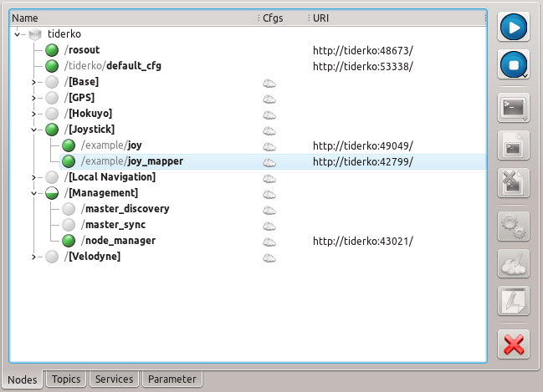Viewport: 543px width, 392px height.
Task: Collapse the [Management] group
Action: click(34, 194)
